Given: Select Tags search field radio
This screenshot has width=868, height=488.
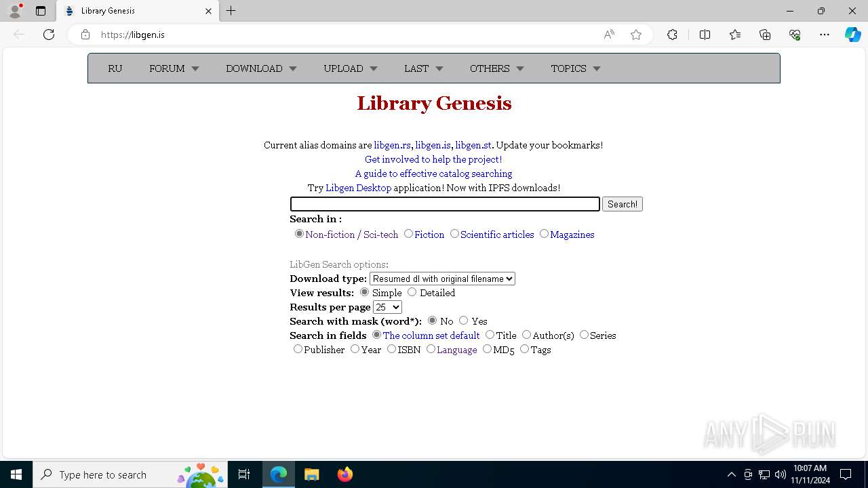Looking at the screenshot, I should click(524, 349).
